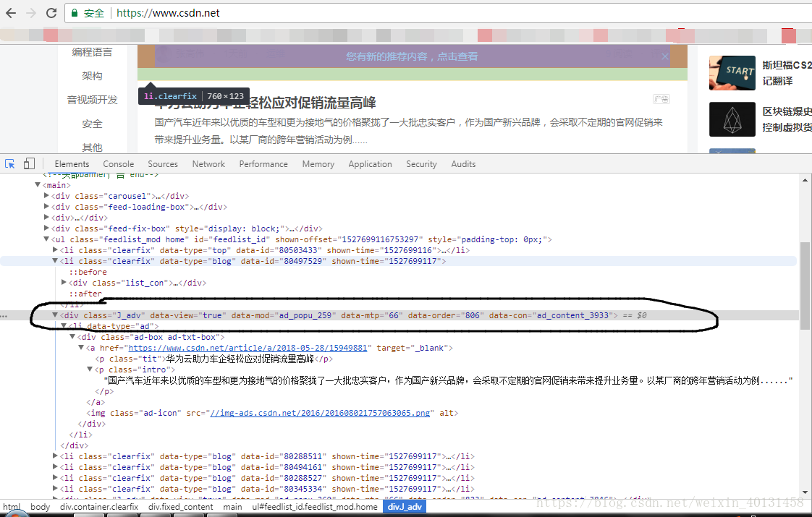Click the elements panel scroll-down arrow
This screenshot has width=812, height=517.
click(x=805, y=492)
